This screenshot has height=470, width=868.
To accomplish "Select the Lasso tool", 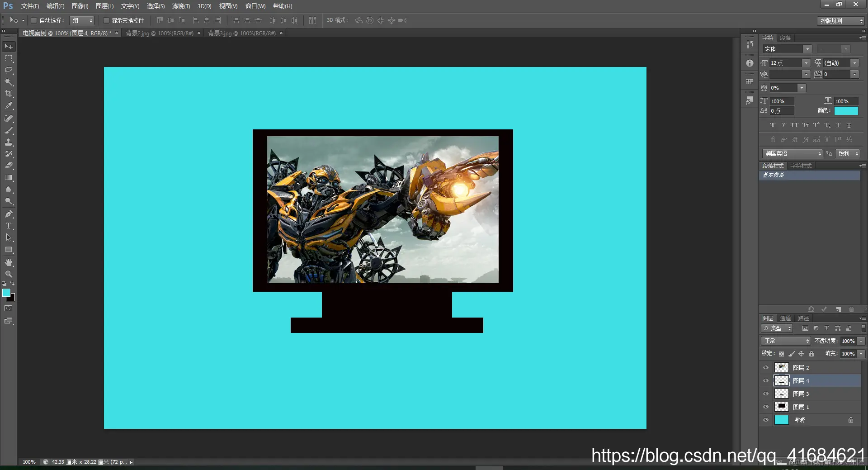I will pyautogui.click(x=9, y=70).
